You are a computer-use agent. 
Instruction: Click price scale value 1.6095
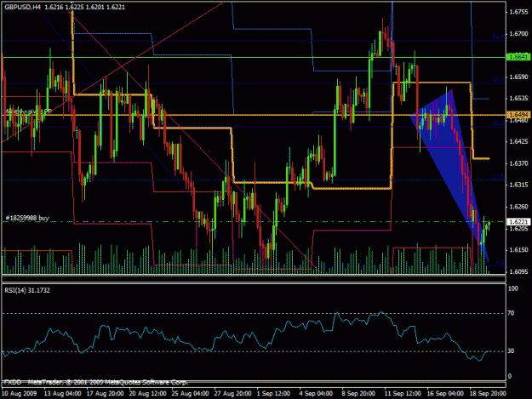pos(518,271)
